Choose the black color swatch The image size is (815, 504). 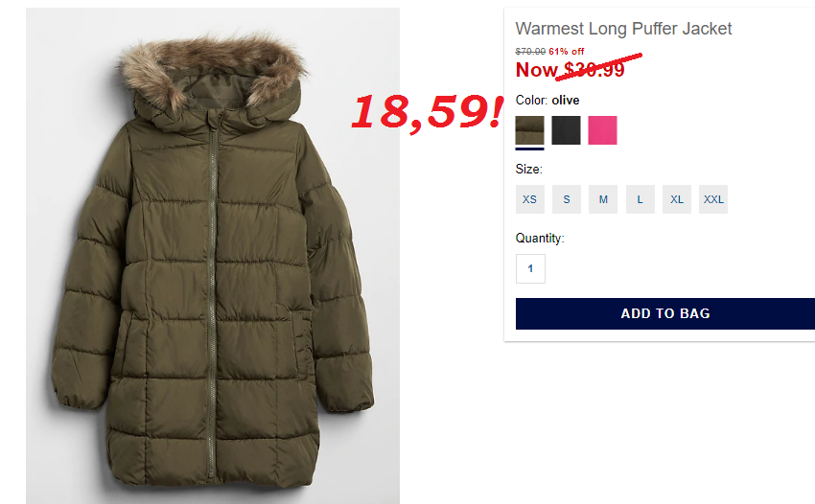click(x=566, y=130)
